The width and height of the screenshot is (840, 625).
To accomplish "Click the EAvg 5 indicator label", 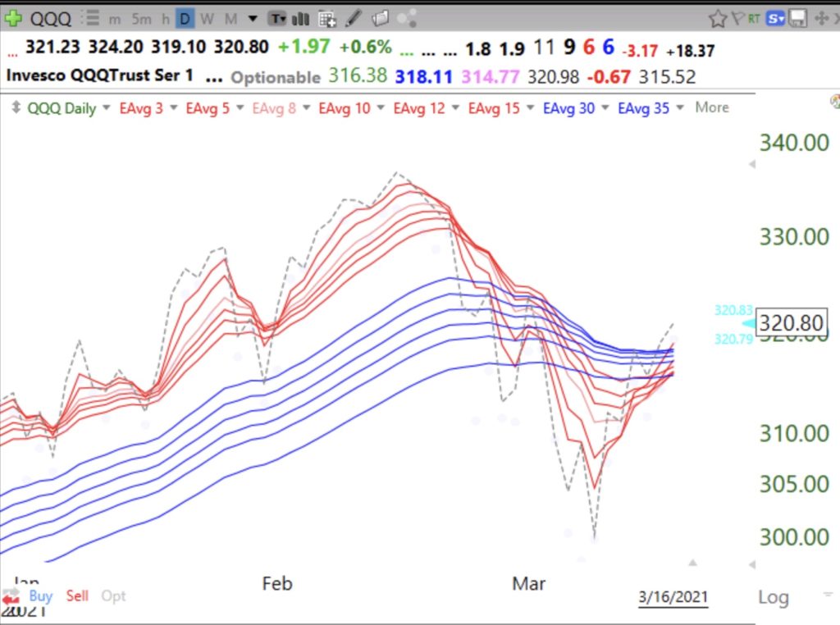I will (208, 108).
